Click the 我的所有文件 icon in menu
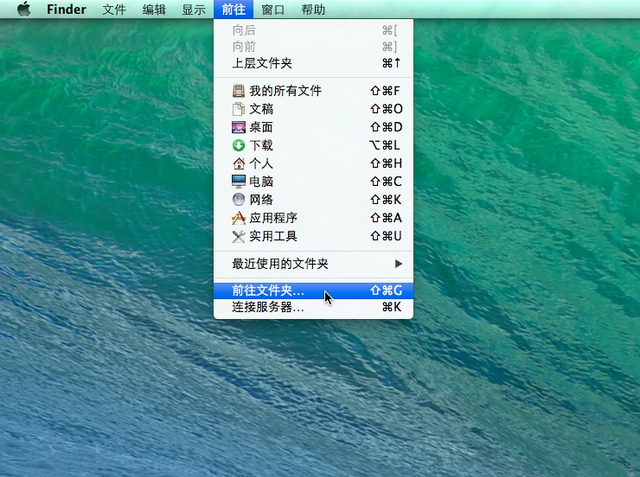 (238, 91)
